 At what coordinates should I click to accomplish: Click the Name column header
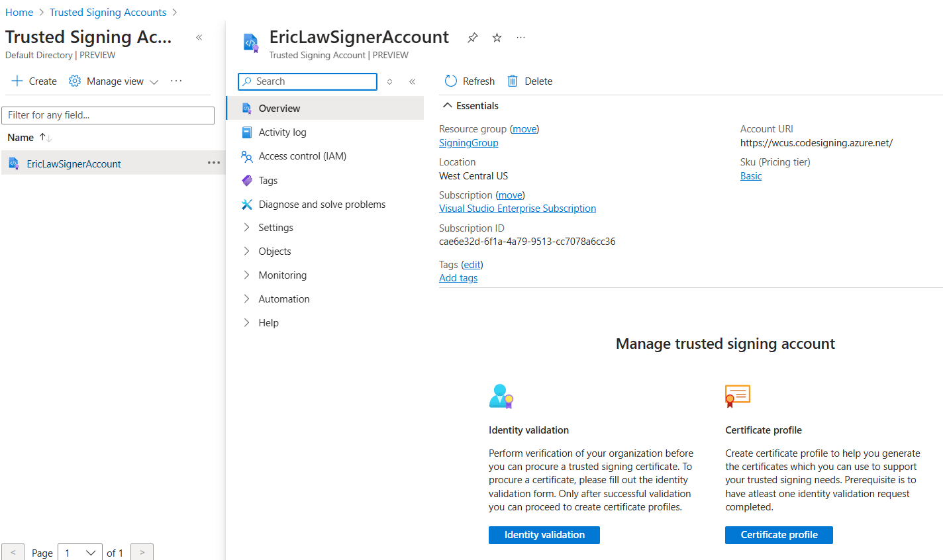tap(21, 137)
